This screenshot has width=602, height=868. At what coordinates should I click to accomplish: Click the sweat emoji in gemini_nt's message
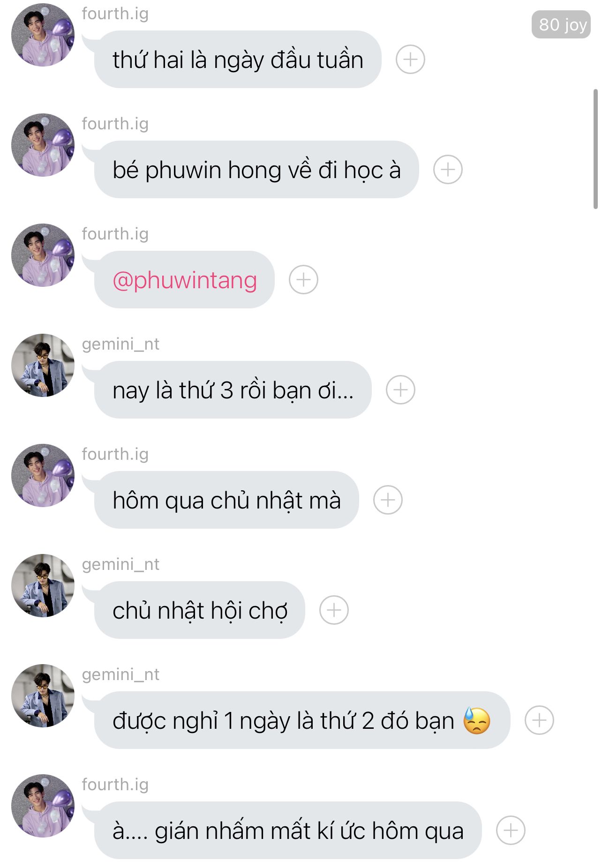tap(476, 720)
